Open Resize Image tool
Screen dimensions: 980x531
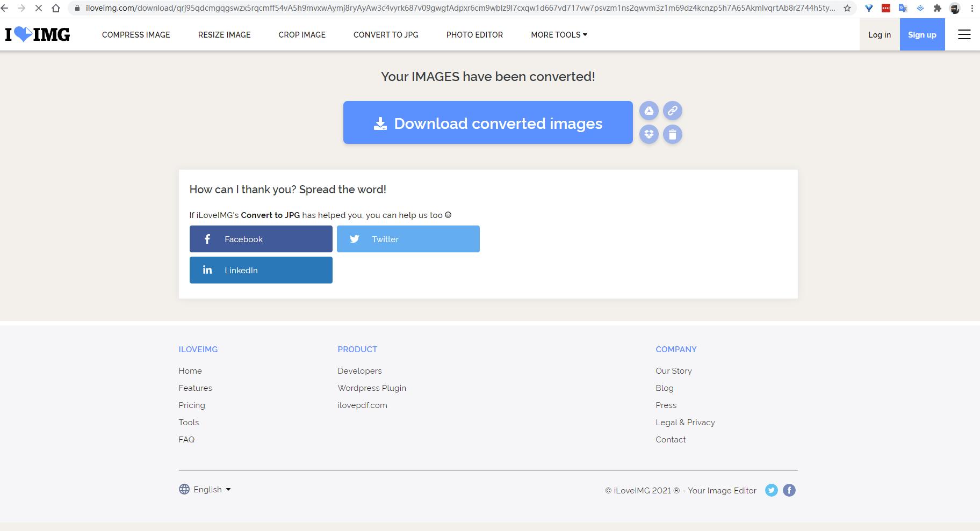click(x=224, y=34)
